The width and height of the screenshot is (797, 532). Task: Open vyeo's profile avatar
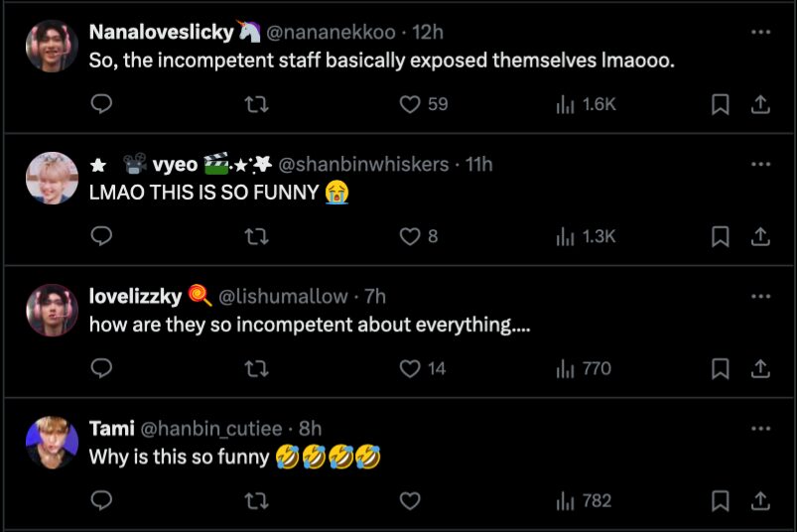[x=52, y=178]
